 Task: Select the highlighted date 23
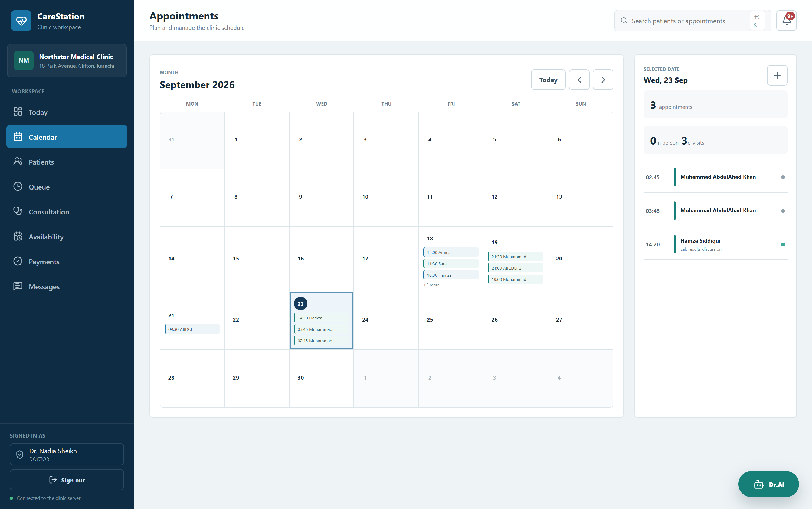(x=300, y=304)
